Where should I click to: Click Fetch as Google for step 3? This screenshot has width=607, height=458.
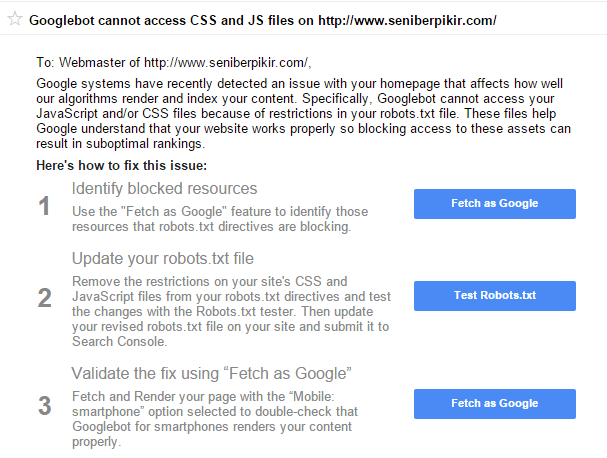coord(495,404)
